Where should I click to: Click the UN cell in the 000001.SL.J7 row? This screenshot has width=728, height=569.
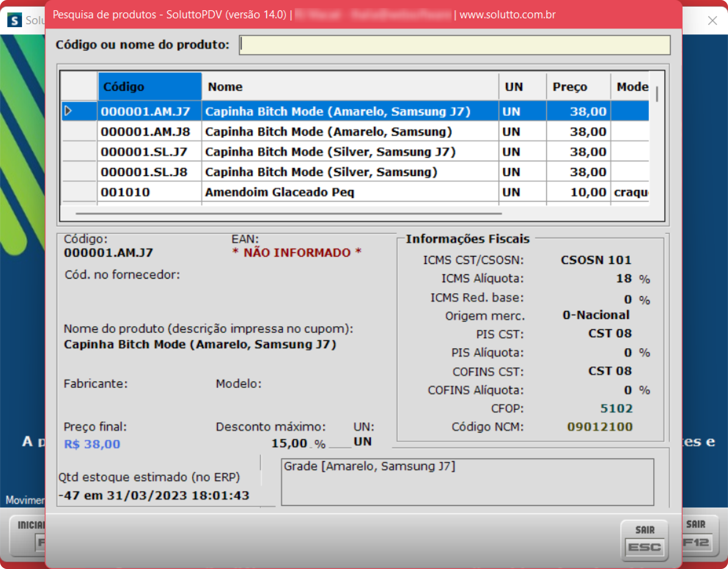[522, 152]
